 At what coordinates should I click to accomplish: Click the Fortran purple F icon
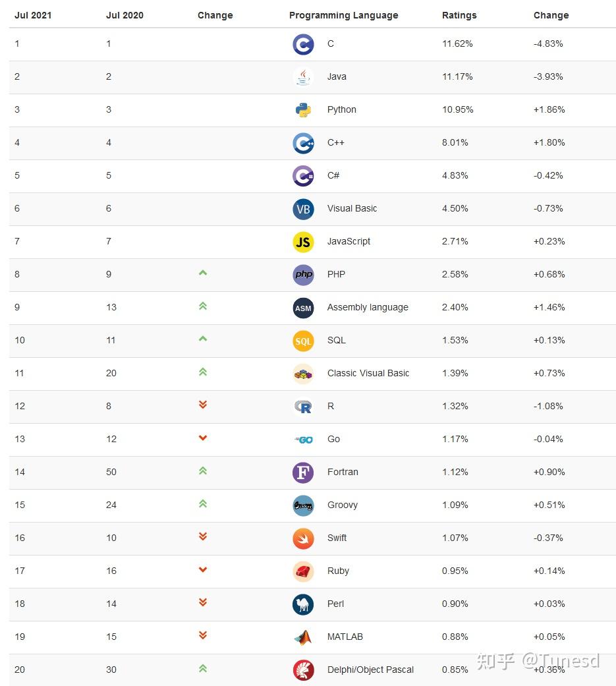[303, 472]
